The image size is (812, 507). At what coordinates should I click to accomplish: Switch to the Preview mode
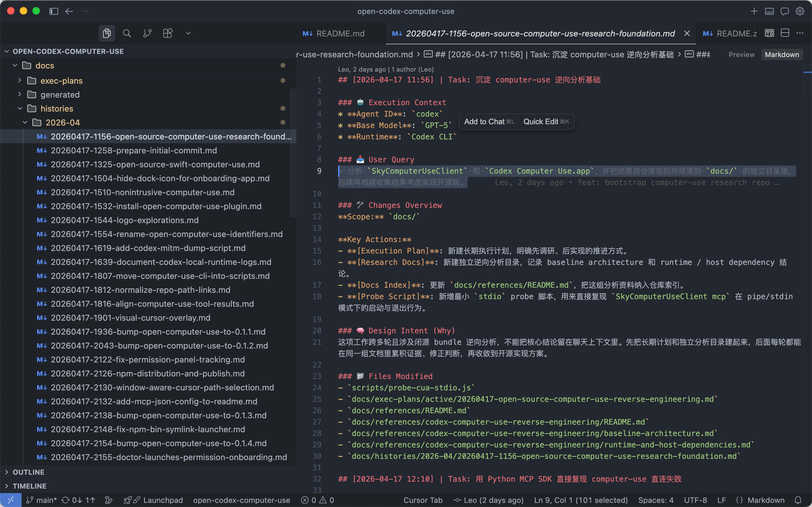pyautogui.click(x=741, y=55)
